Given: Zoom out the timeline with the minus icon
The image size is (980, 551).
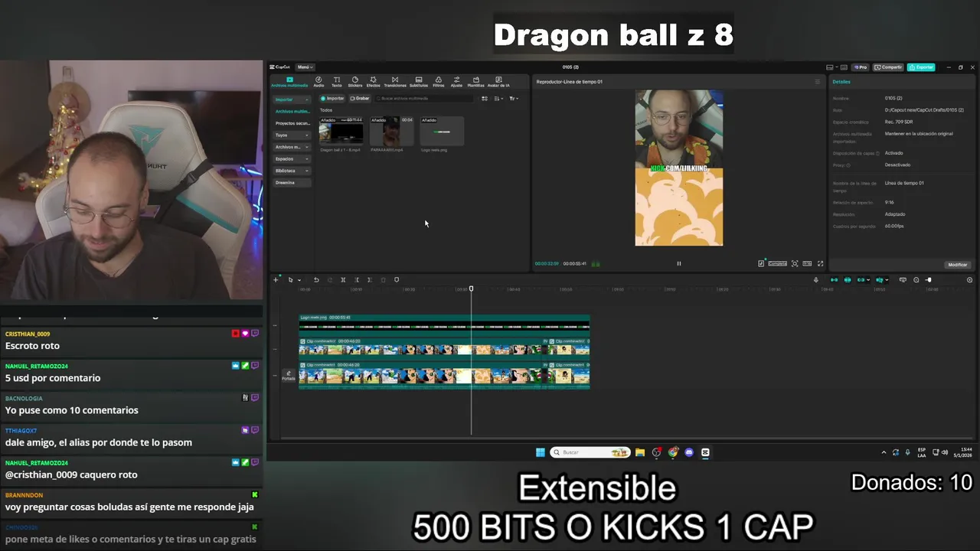Looking at the screenshot, I should tap(916, 280).
